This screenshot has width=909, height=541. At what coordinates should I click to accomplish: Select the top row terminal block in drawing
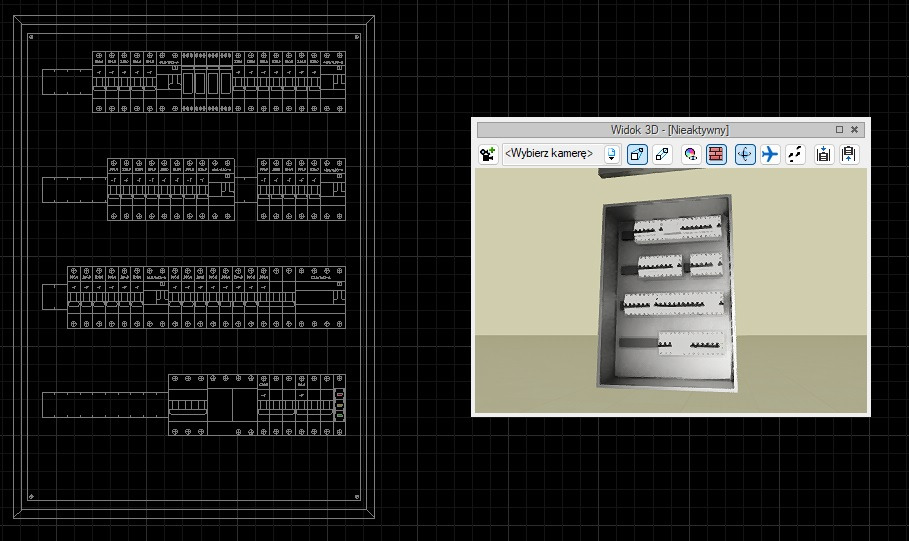click(66, 82)
